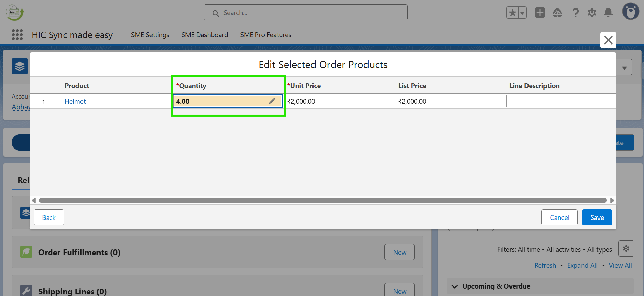Click the horizontal scrollbar in the dialog
The width and height of the screenshot is (644, 296).
pos(323,201)
